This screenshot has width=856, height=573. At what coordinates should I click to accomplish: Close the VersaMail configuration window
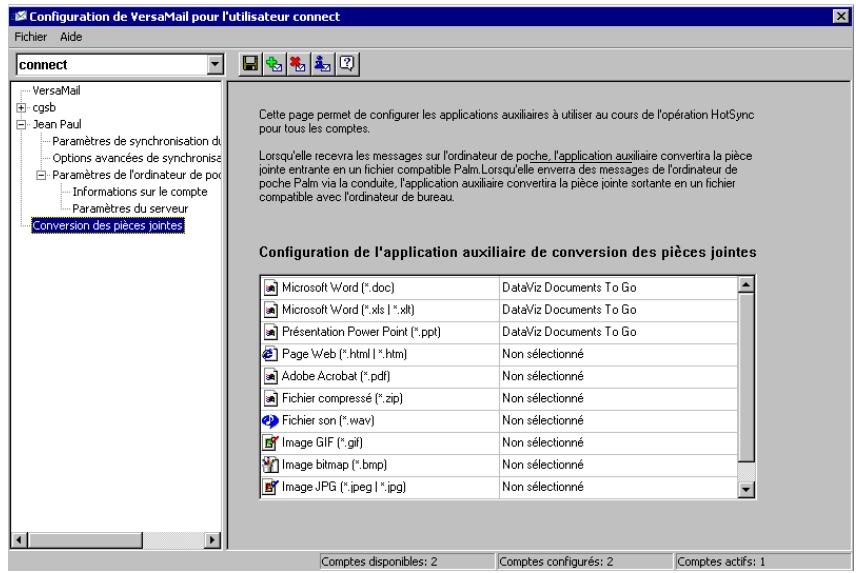(x=841, y=16)
